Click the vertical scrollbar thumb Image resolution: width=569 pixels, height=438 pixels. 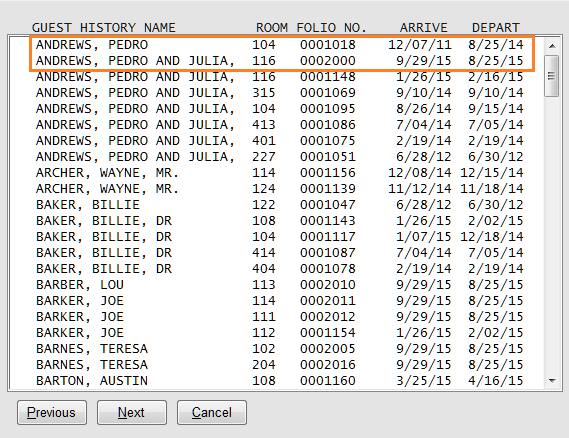(x=552, y=76)
